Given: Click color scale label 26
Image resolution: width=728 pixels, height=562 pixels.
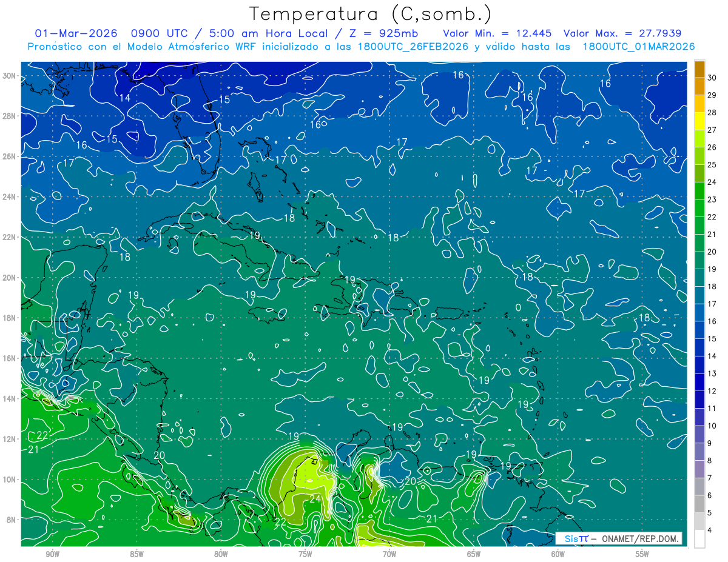Looking at the screenshot, I should tap(712, 147).
